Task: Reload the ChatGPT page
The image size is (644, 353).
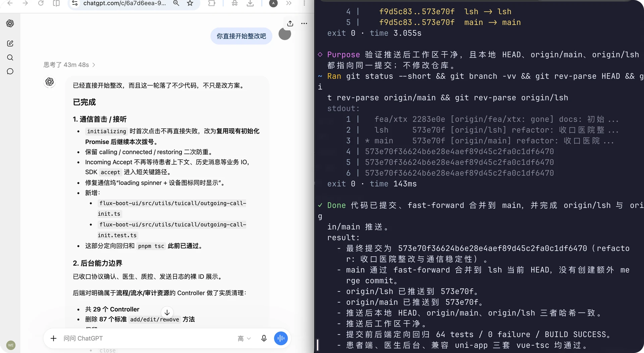Action: coord(41,3)
